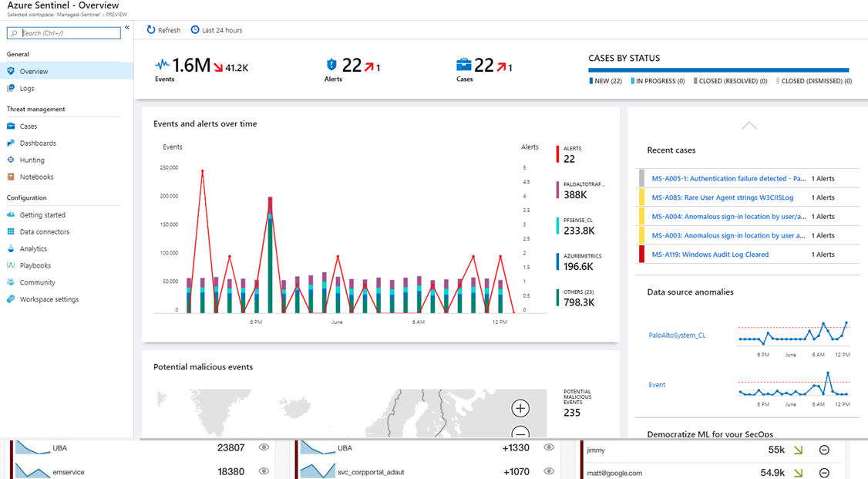Click the Cases briefcase icon in sidebar
Viewport: 868px width, 479px height.
(x=11, y=126)
